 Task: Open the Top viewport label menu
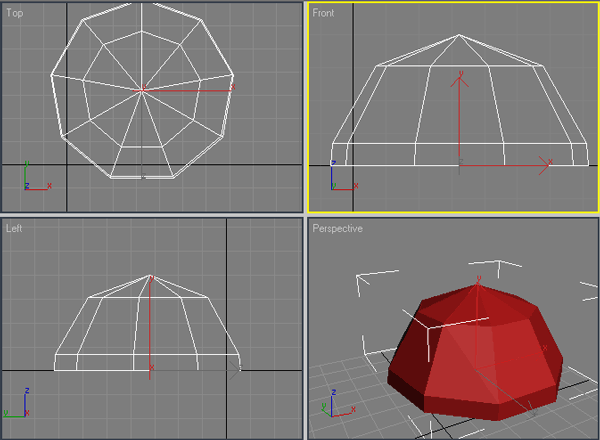tap(15, 13)
